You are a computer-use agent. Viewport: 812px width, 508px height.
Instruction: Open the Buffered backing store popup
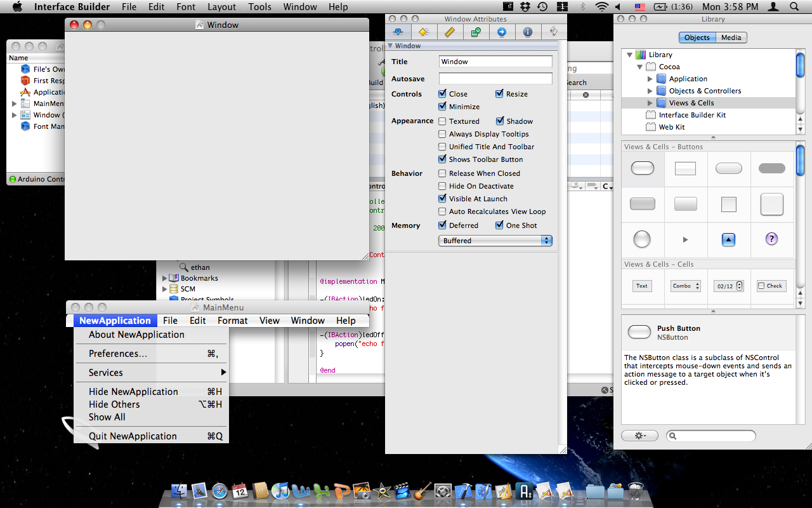click(495, 241)
